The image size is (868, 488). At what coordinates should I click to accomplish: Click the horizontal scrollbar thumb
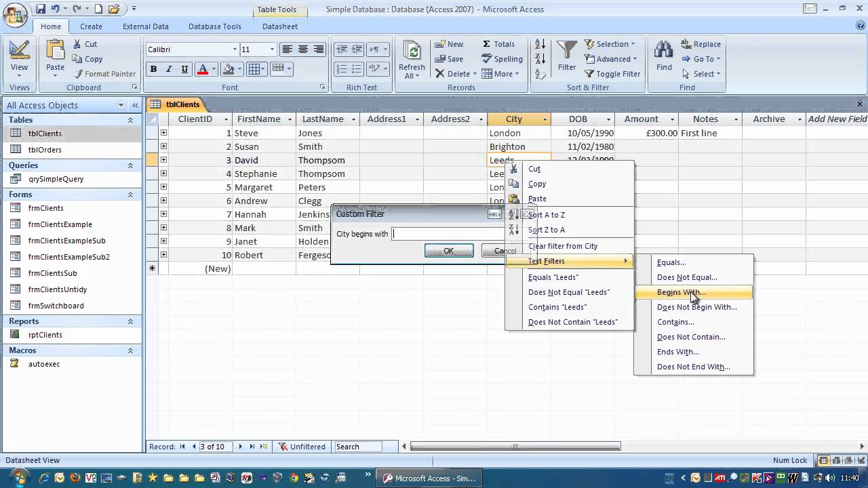pyautogui.click(x=515, y=447)
